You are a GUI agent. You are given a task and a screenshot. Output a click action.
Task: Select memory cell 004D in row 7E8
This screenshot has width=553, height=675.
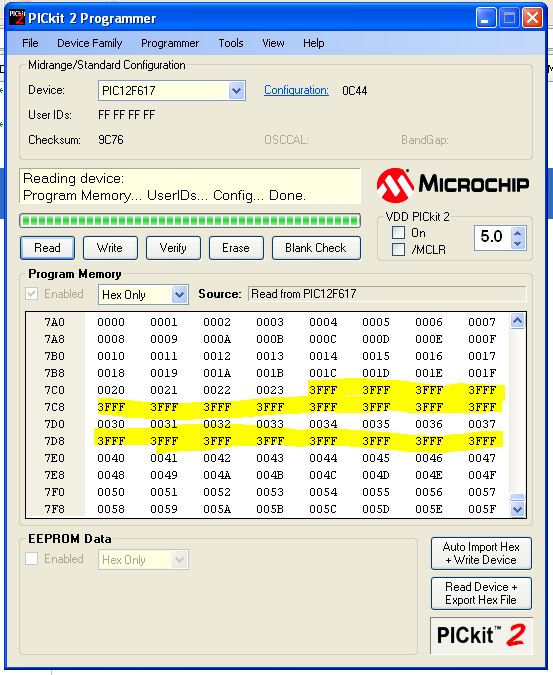pos(376,475)
